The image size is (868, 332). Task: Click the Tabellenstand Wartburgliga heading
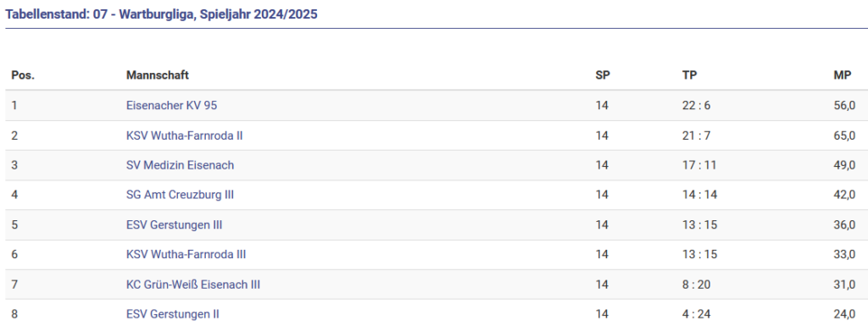tap(161, 14)
